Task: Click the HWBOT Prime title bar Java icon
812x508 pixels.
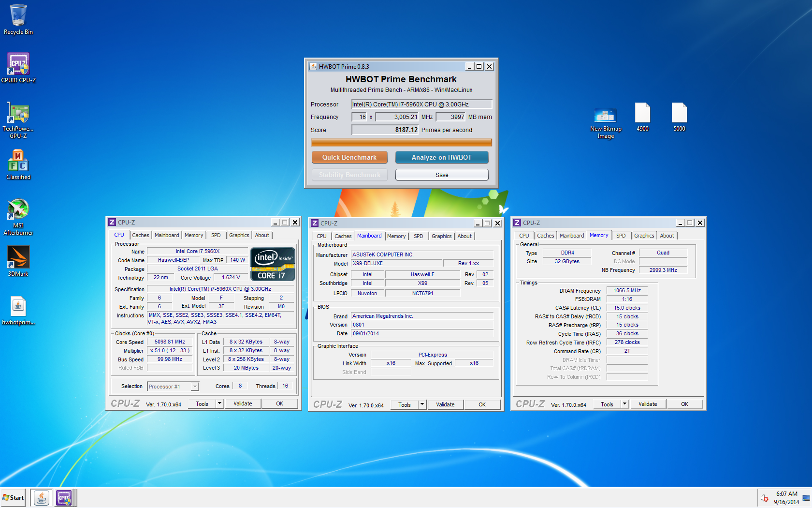Action: pyautogui.click(x=313, y=67)
